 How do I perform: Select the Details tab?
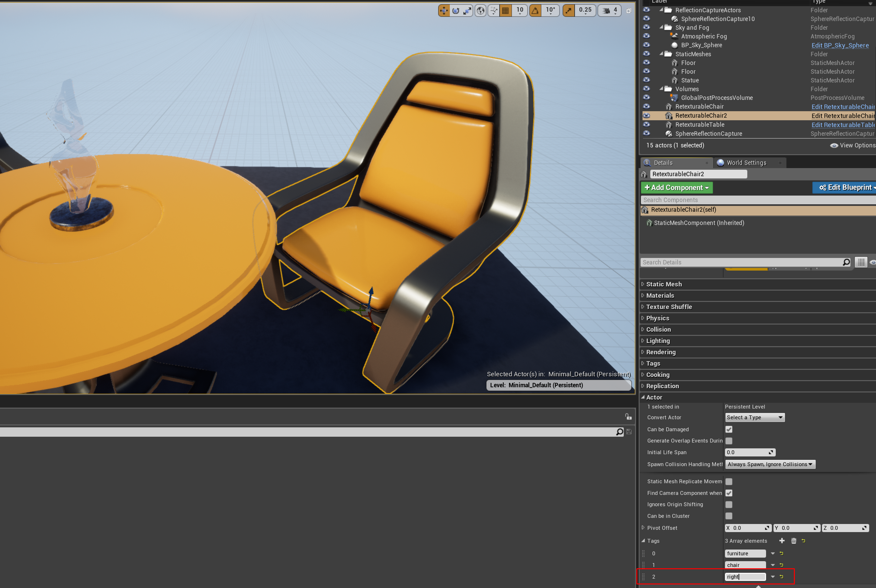point(663,163)
